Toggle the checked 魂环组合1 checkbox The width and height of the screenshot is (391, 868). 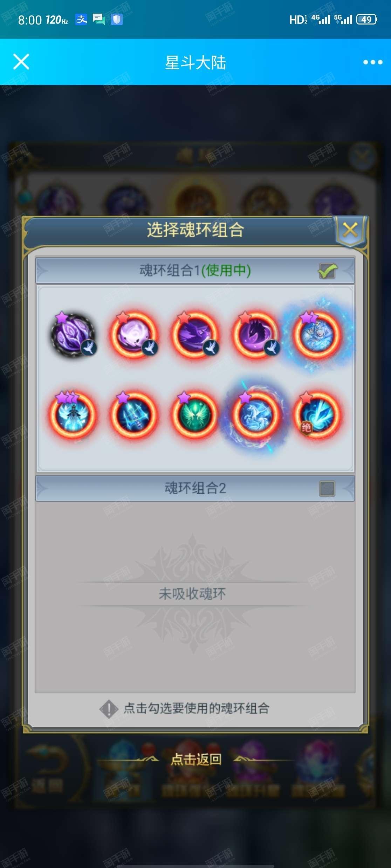click(x=327, y=271)
